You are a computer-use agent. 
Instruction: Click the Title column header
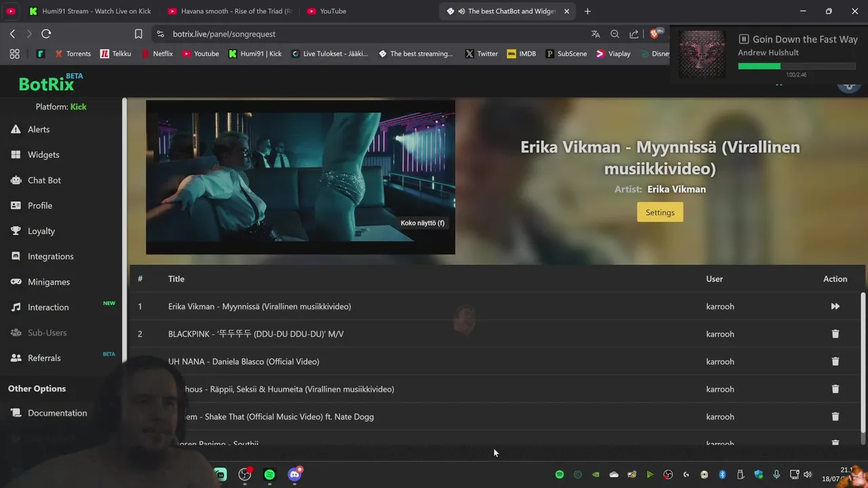[x=176, y=279]
